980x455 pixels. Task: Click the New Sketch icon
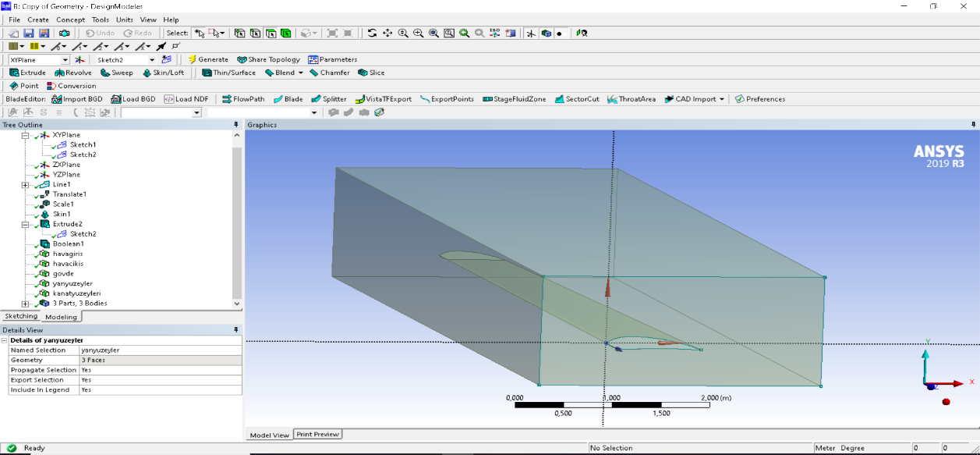(x=166, y=59)
